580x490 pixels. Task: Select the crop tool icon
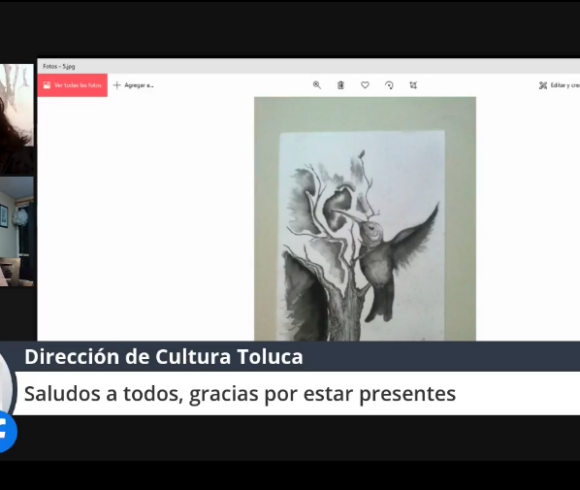pyautogui.click(x=413, y=85)
